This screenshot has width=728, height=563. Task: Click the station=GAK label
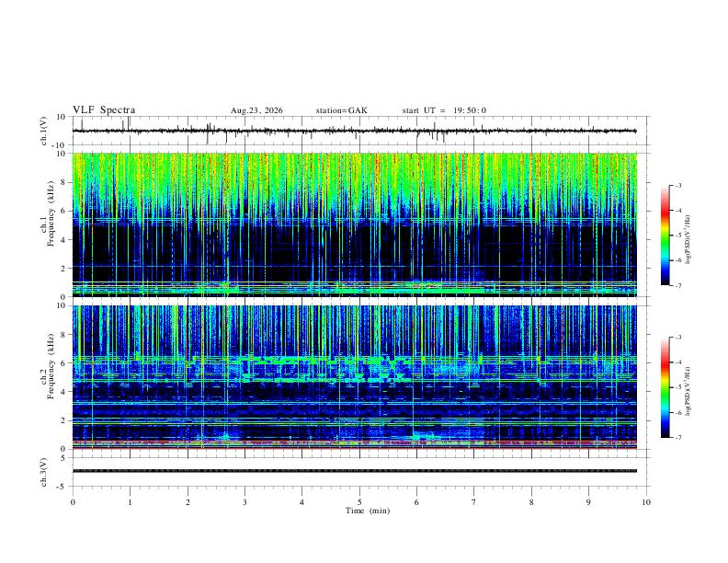(x=341, y=110)
